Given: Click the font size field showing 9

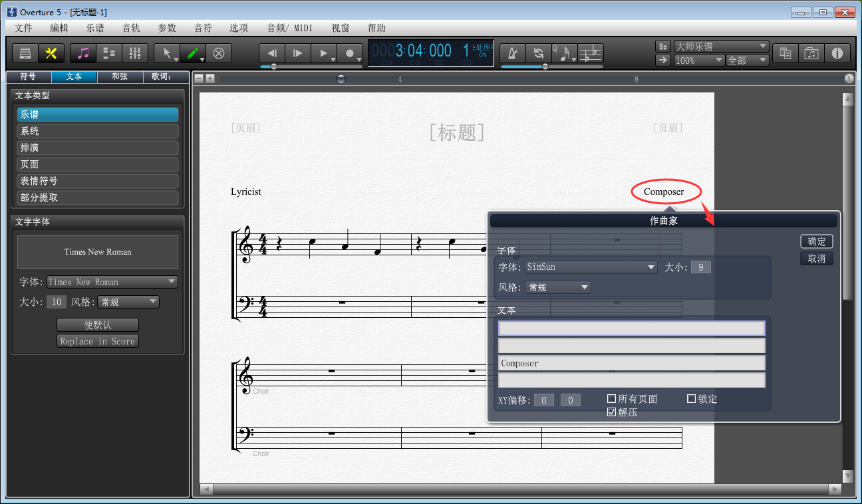Looking at the screenshot, I should point(701,267).
